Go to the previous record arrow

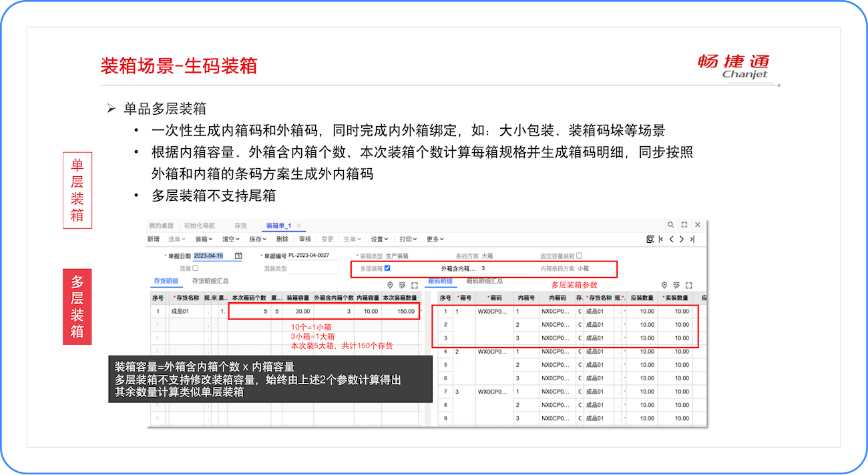tap(671, 240)
